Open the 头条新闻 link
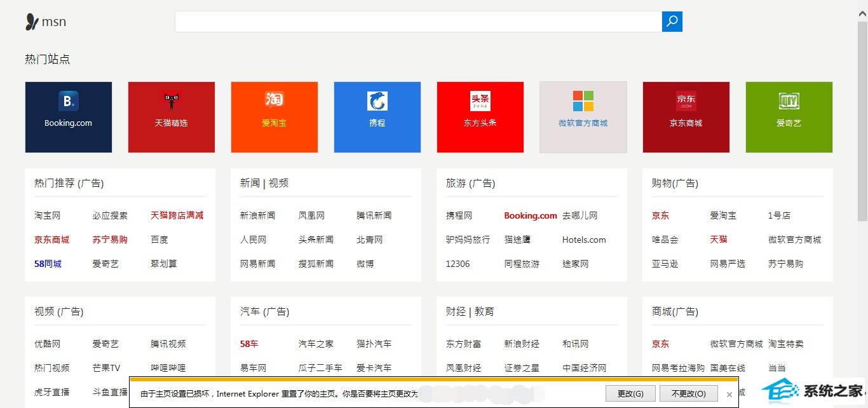868x408 pixels. click(x=316, y=240)
